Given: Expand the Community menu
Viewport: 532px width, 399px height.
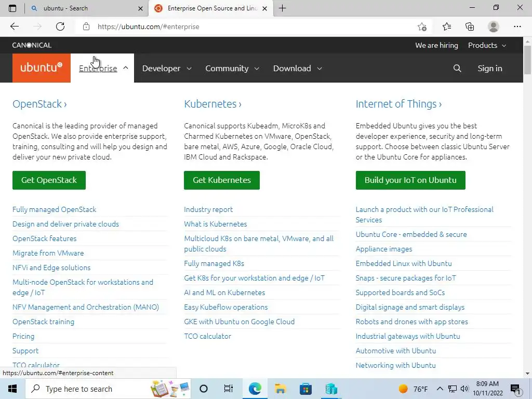Looking at the screenshot, I should point(232,68).
